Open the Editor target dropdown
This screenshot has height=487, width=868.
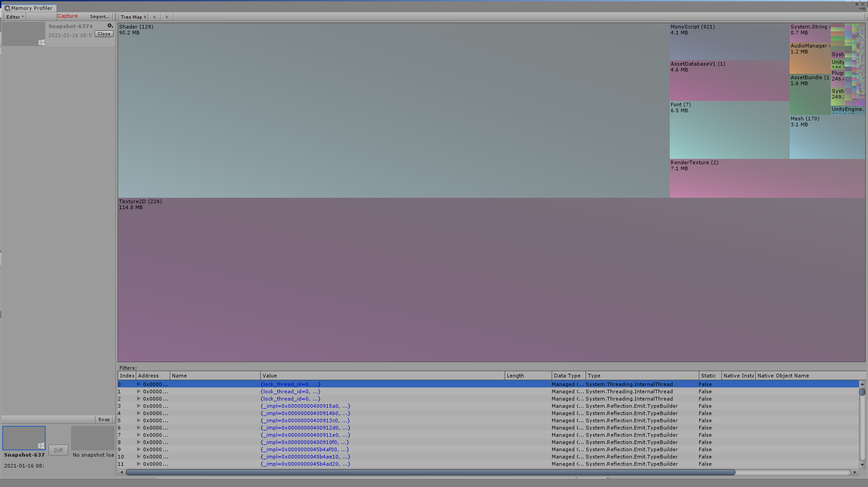(x=15, y=17)
